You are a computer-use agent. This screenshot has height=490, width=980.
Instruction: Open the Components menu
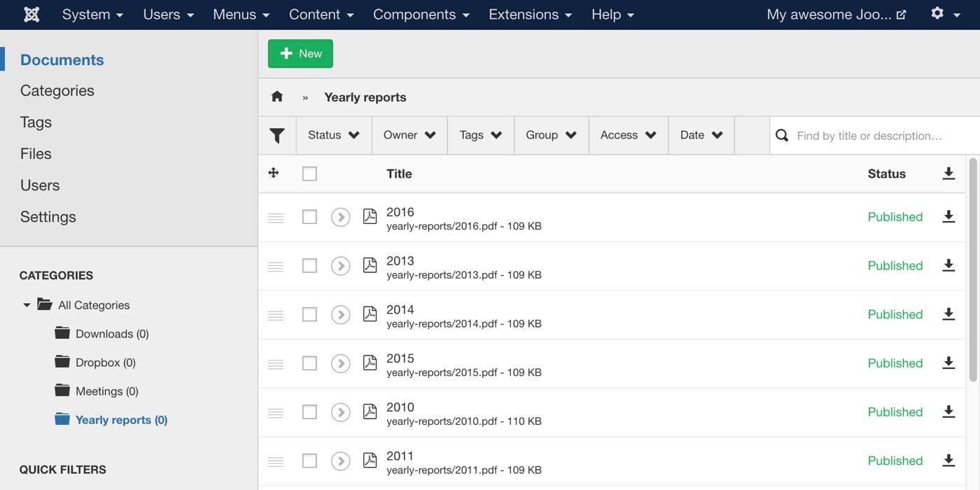tap(421, 14)
